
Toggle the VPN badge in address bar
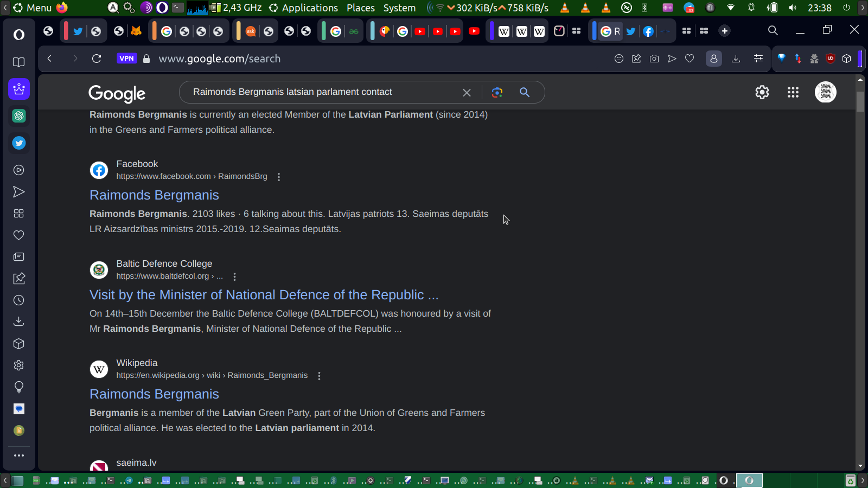tap(127, 59)
